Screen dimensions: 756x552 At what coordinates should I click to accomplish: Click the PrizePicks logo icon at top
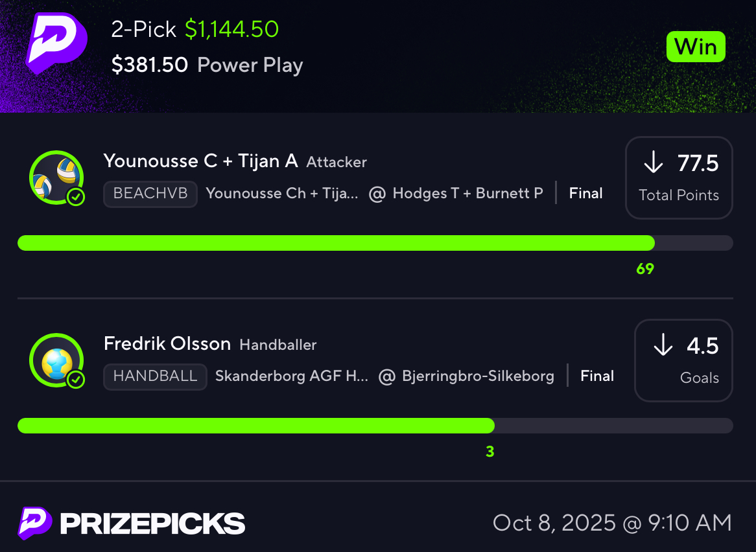[x=56, y=43]
